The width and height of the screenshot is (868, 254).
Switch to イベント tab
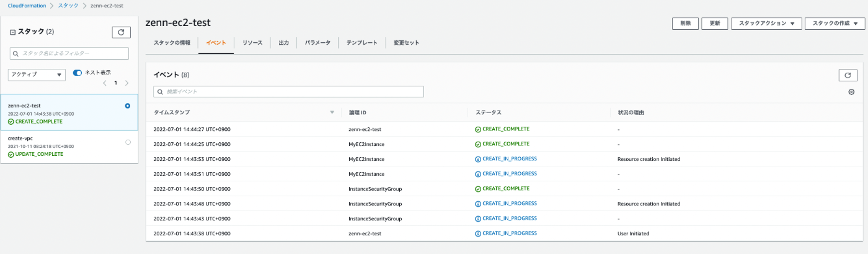(216, 43)
